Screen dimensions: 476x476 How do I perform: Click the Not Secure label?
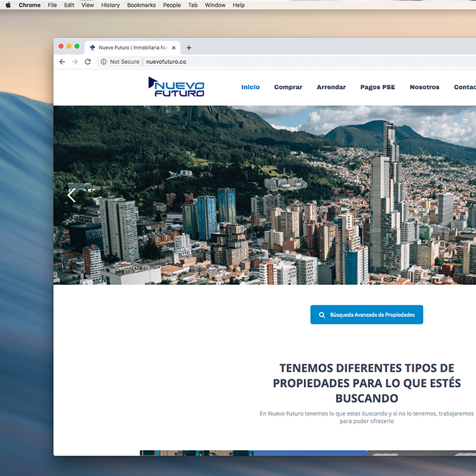point(124,62)
